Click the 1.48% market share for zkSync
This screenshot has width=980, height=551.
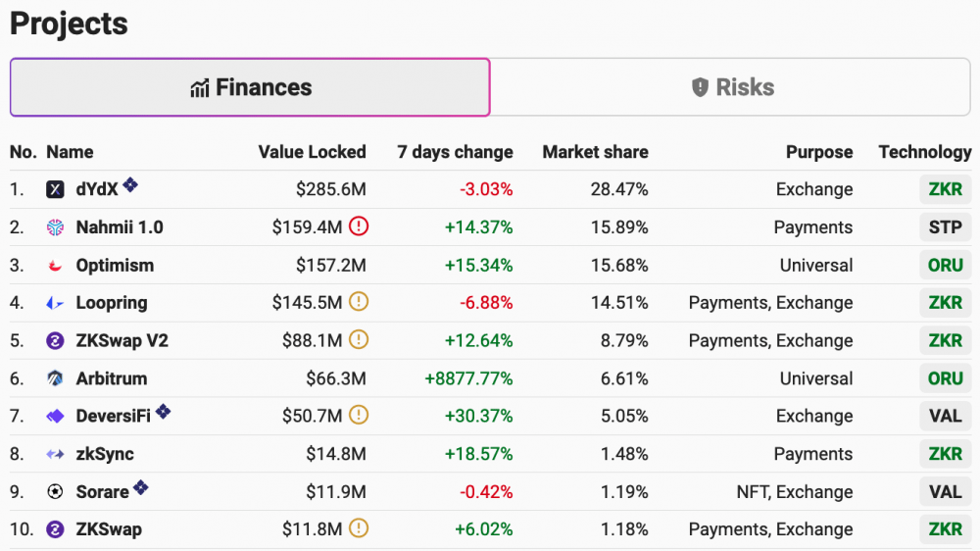point(624,454)
